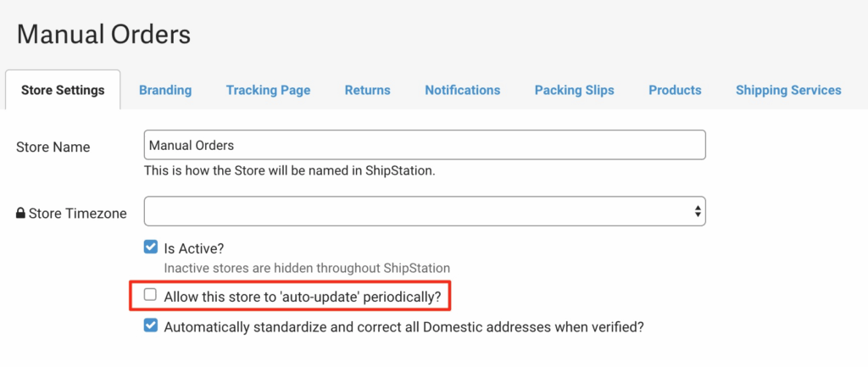
Task: Enable the store 'auto-update' periodically checkbox
Action: pyautogui.click(x=151, y=295)
